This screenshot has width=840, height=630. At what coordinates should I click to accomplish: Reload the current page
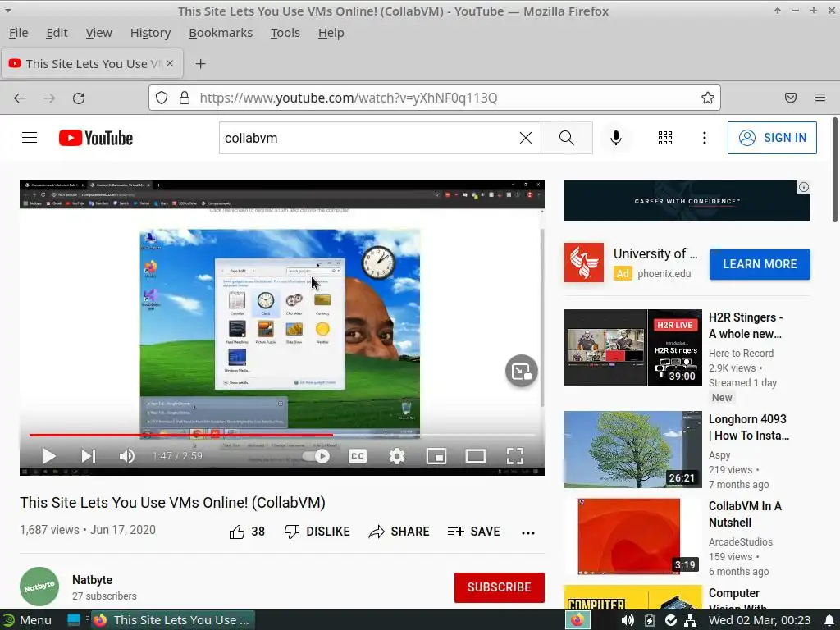pyautogui.click(x=79, y=98)
